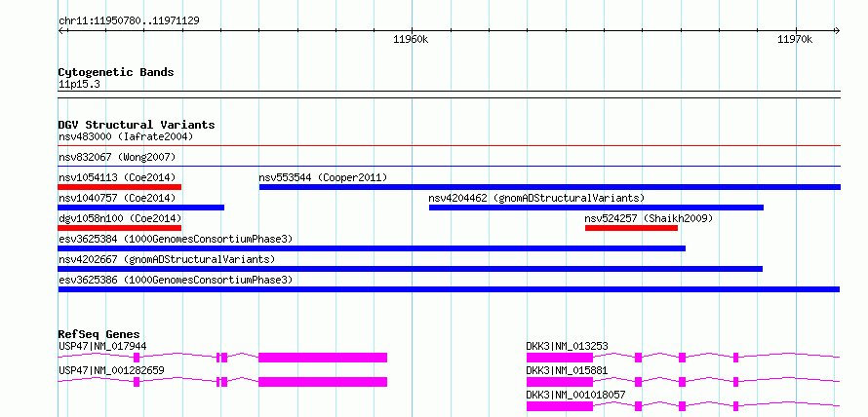Open gene label USP47|NM_017944
This screenshot has height=417, width=868.
click(x=102, y=346)
